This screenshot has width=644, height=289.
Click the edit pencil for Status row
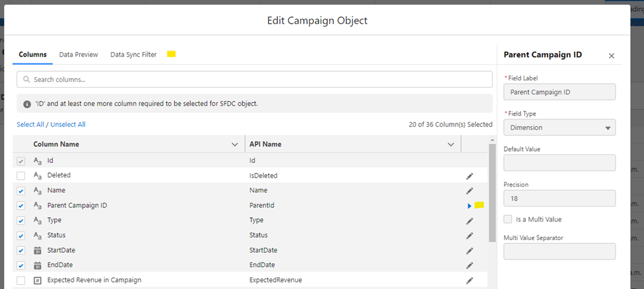click(x=470, y=236)
